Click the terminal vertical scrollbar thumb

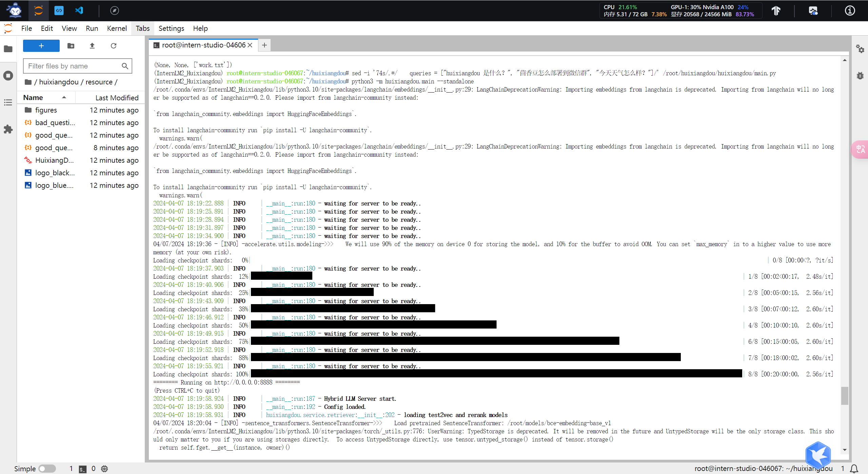tap(845, 395)
